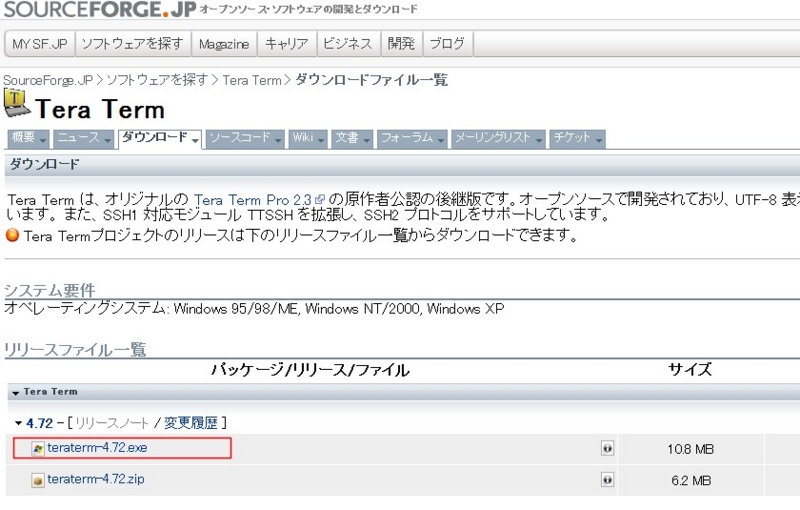
Task: Expand the dropdown arrow on フォーラム tab
Action: pyautogui.click(x=441, y=140)
